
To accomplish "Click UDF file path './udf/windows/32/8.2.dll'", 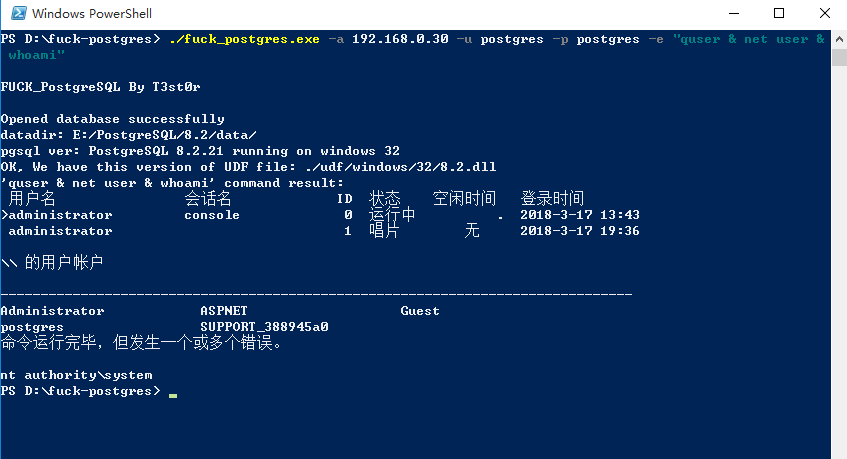I will (x=400, y=167).
